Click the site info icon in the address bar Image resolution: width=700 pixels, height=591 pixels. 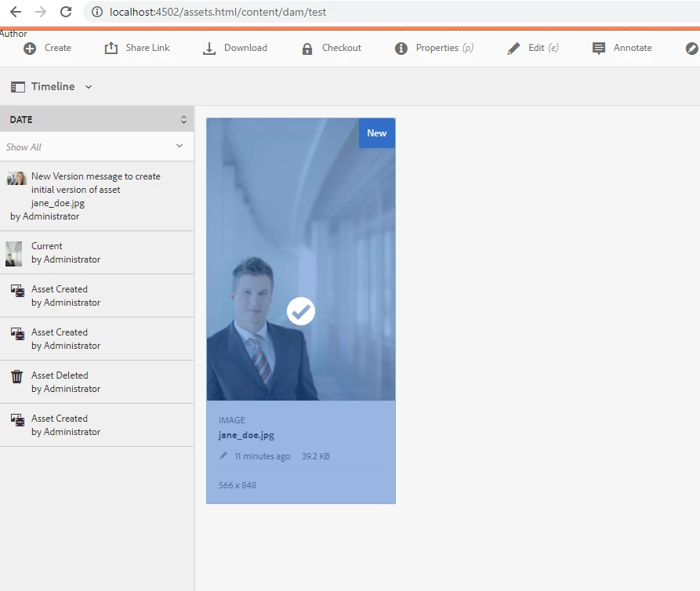97,12
